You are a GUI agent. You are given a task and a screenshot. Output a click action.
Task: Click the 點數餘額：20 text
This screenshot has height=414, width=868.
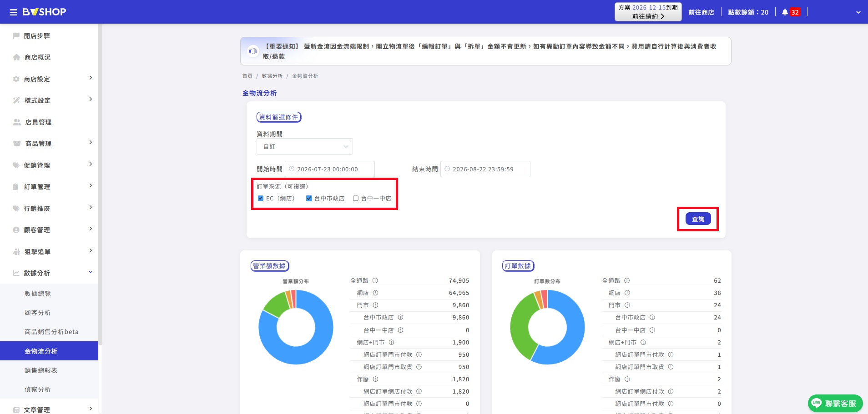748,12
